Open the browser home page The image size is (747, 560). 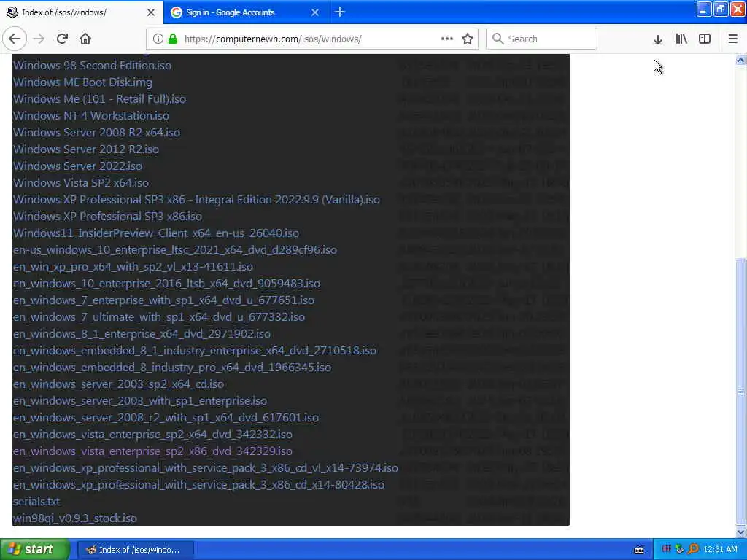85,39
